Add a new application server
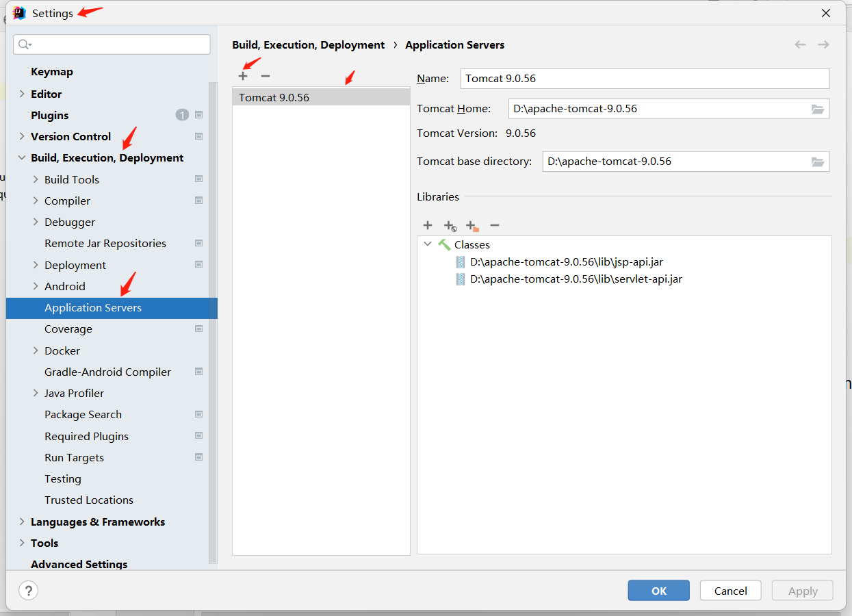This screenshot has width=852, height=616. tap(243, 76)
